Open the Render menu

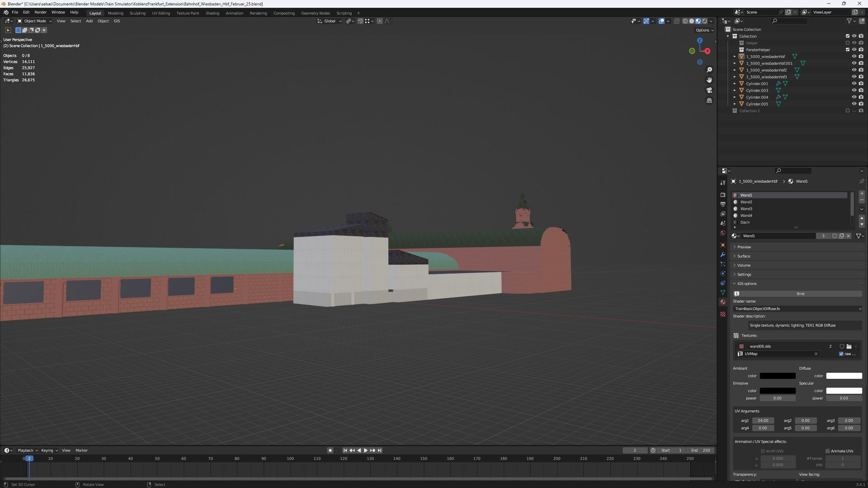(40, 12)
